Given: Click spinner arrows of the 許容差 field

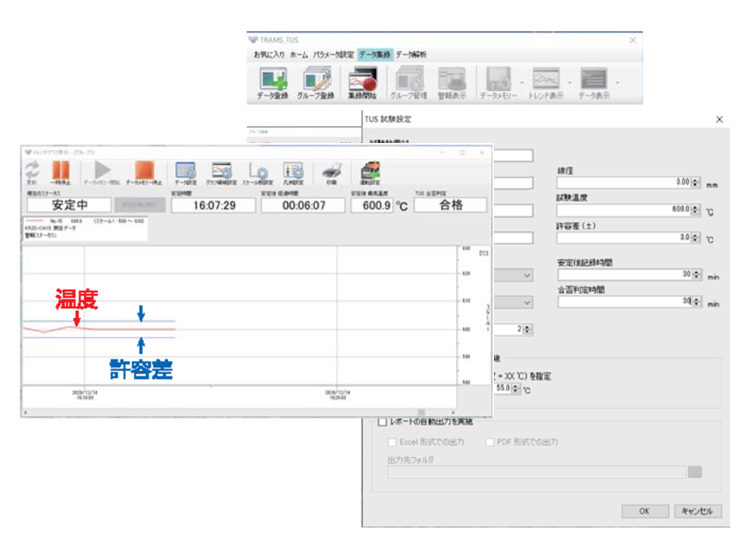Looking at the screenshot, I should (x=696, y=237).
